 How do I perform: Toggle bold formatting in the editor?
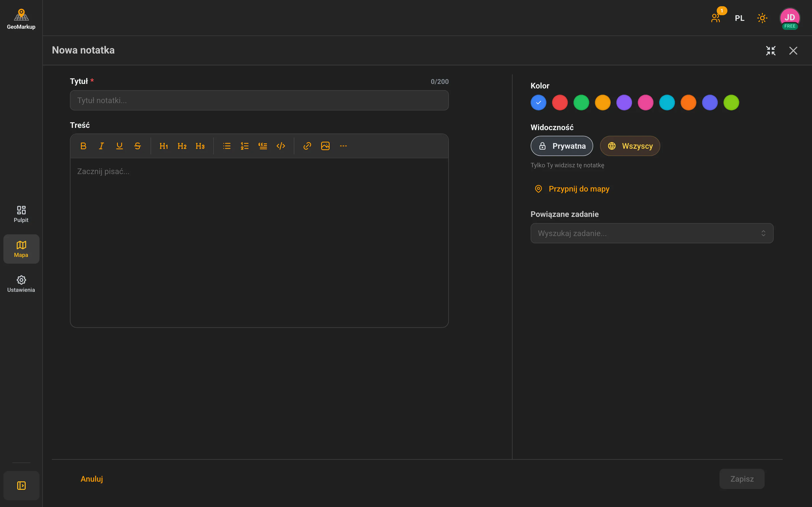83,146
